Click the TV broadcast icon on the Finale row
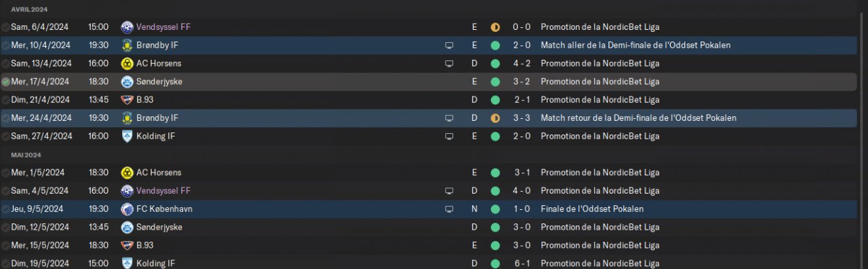This screenshot has height=269, width=868. click(x=449, y=209)
